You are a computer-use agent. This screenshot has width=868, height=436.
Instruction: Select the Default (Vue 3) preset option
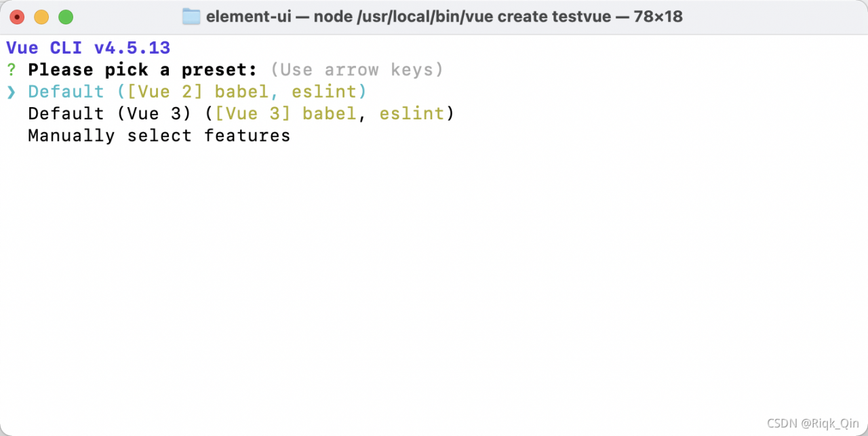pyautogui.click(x=241, y=113)
